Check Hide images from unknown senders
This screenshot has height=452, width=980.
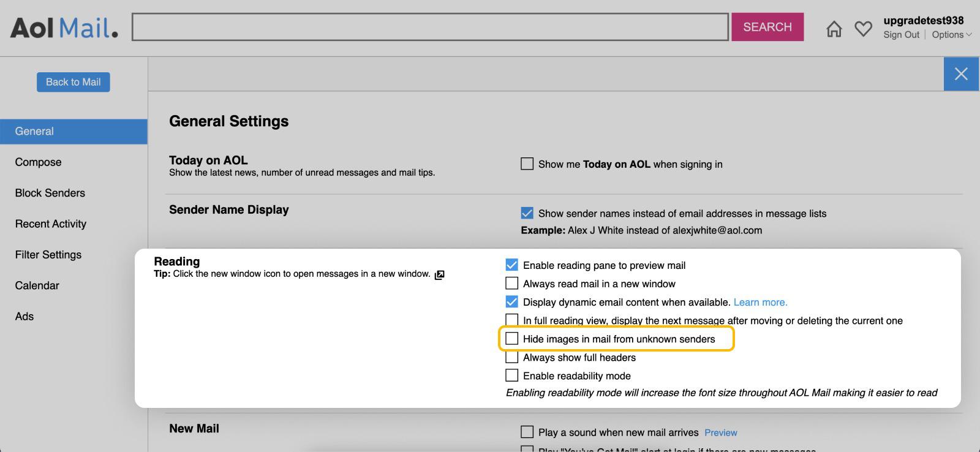pyautogui.click(x=511, y=338)
